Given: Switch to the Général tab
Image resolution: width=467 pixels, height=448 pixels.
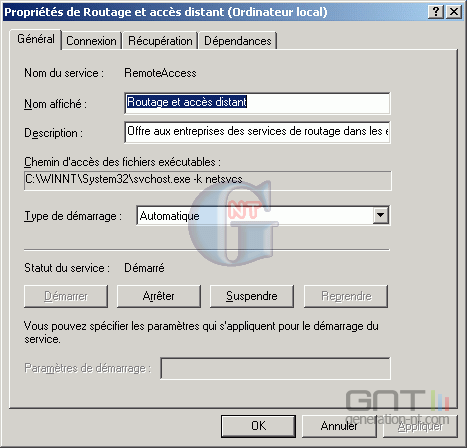Looking at the screenshot, I should point(36,39).
